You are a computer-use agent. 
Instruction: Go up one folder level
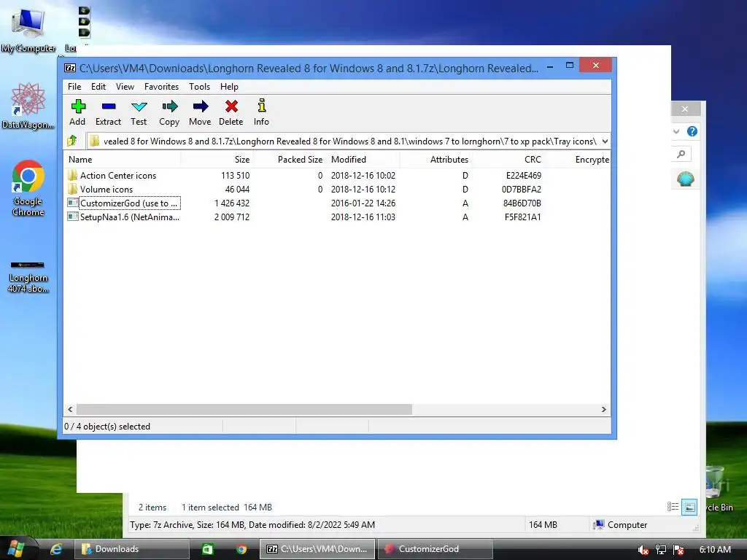point(72,141)
